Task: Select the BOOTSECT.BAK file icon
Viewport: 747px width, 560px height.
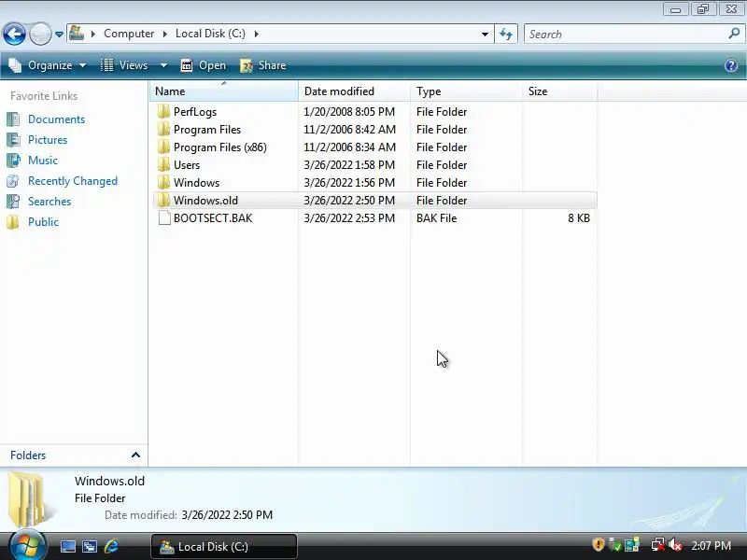Action: 164,217
